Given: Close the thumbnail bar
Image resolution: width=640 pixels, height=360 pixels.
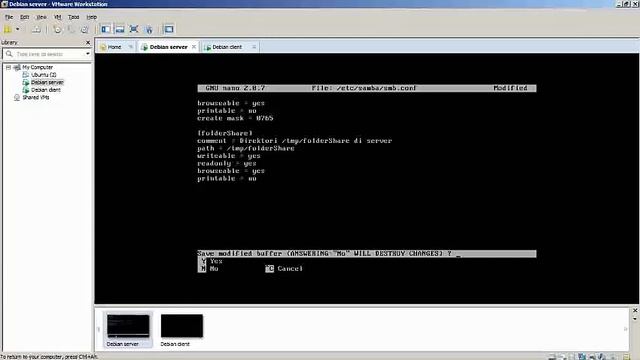Looking at the screenshot, I should coord(635,311).
